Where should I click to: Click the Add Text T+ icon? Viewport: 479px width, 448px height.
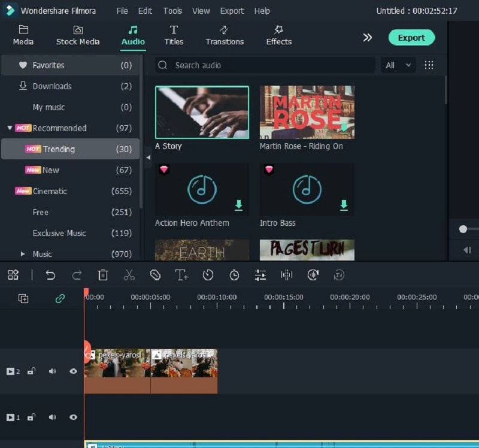[x=182, y=275]
